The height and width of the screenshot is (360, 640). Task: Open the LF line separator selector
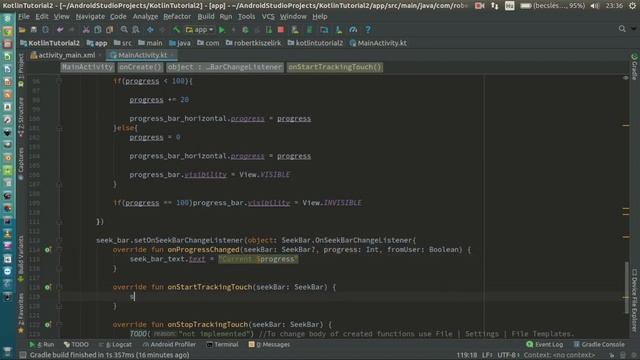(487, 355)
